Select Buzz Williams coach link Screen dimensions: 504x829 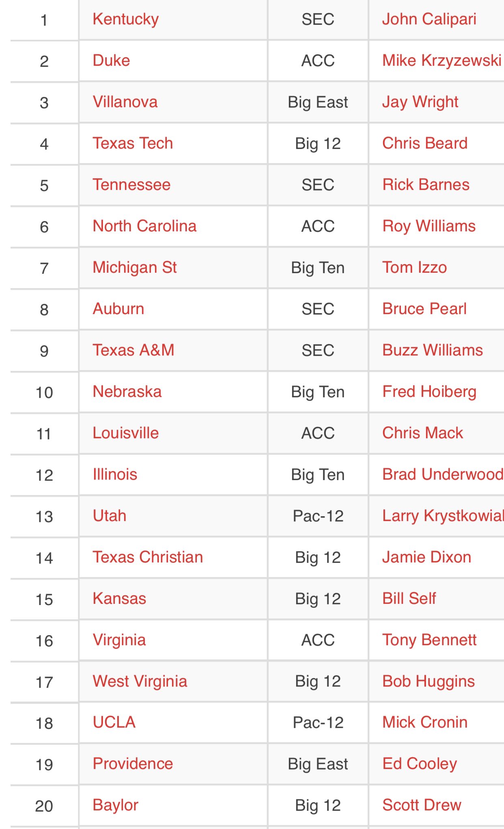[433, 350]
